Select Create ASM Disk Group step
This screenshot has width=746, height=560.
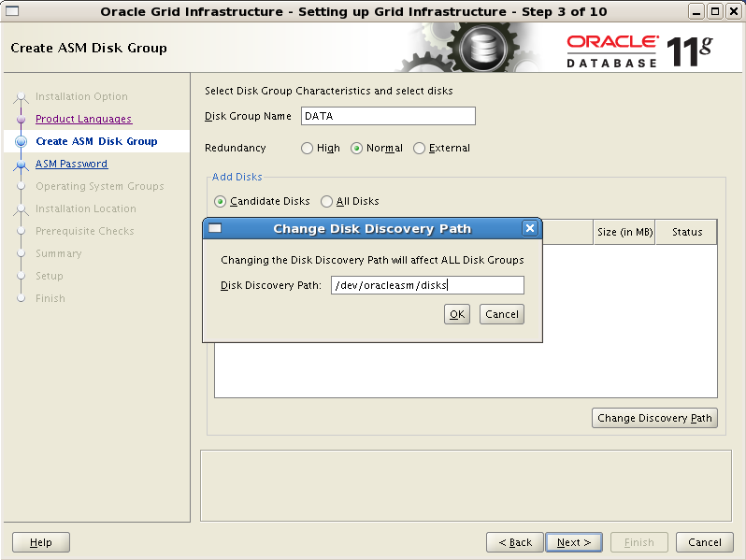click(x=96, y=141)
